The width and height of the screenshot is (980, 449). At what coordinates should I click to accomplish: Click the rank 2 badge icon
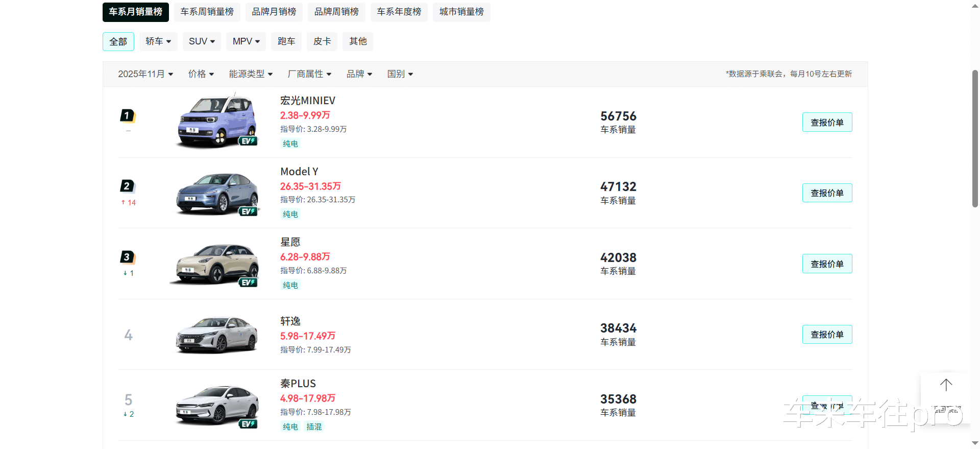(127, 186)
